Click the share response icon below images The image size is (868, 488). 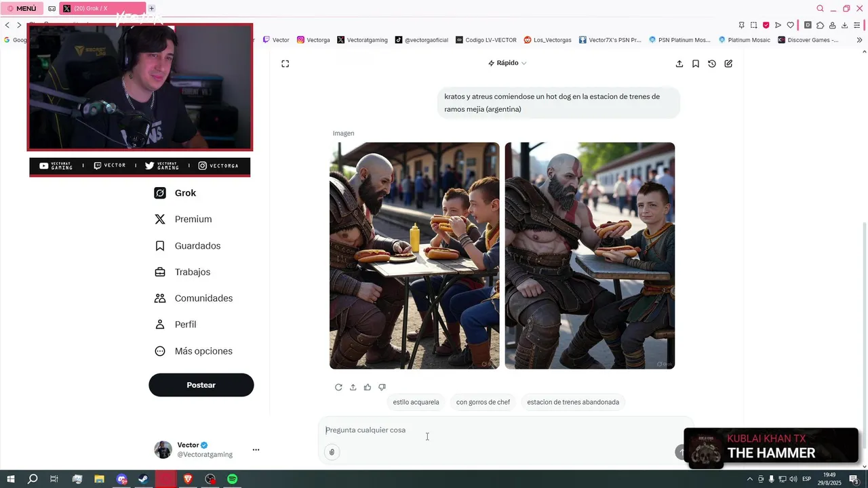pyautogui.click(x=353, y=387)
